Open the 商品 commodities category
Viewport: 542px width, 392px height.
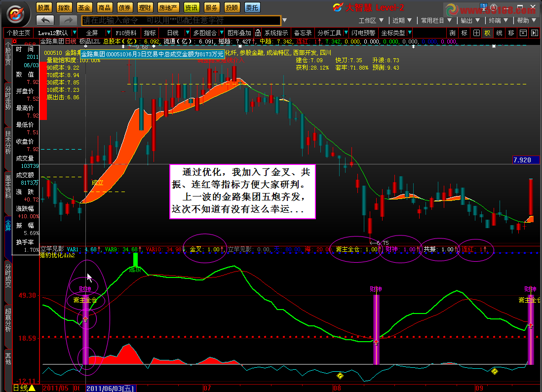(x=104, y=7)
